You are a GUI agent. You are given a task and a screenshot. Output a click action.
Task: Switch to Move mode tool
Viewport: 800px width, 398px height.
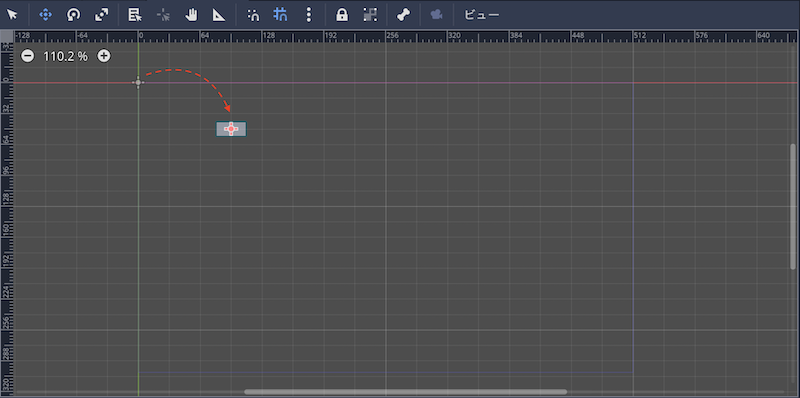point(45,15)
